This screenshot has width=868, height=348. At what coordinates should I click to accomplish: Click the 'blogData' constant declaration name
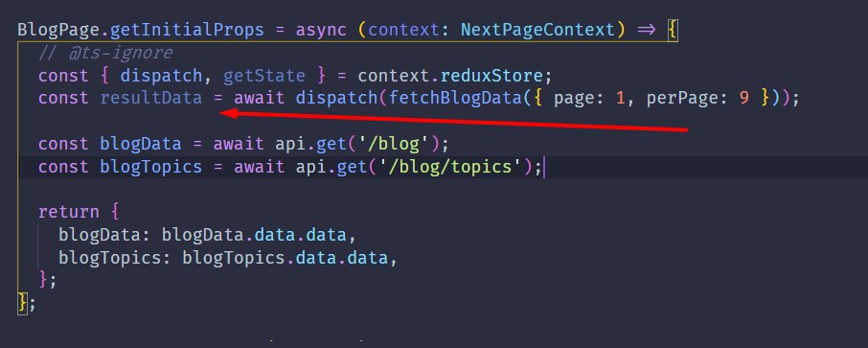(x=141, y=144)
